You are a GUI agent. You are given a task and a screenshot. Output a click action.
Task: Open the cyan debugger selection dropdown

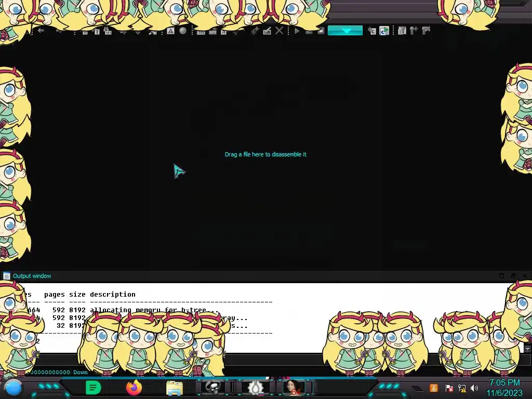345,31
